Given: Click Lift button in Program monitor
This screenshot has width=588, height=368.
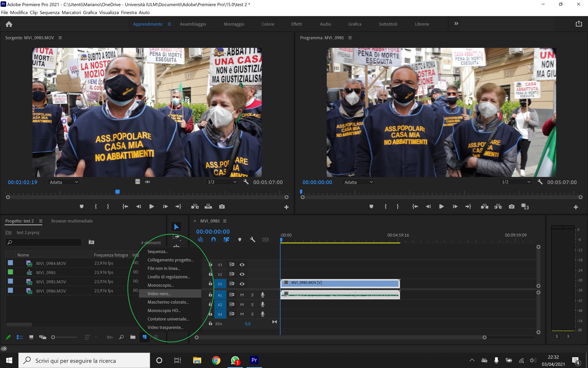Looking at the screenshot, I should [485, 207].
